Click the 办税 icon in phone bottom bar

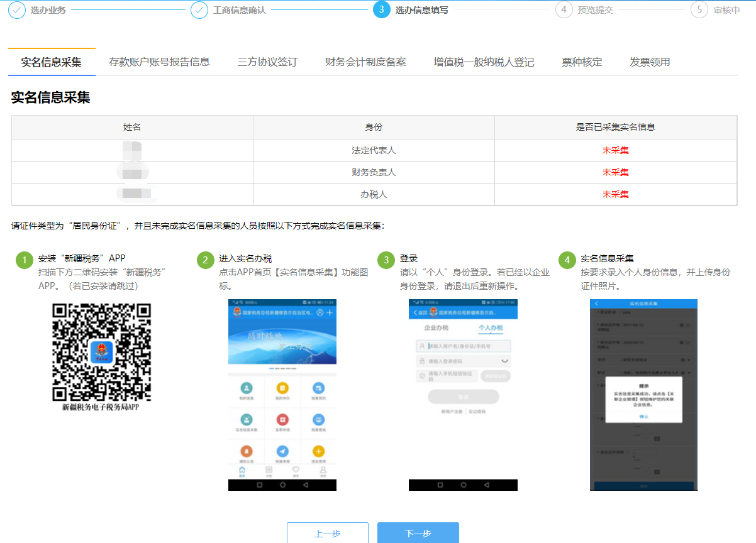[269, 470]
